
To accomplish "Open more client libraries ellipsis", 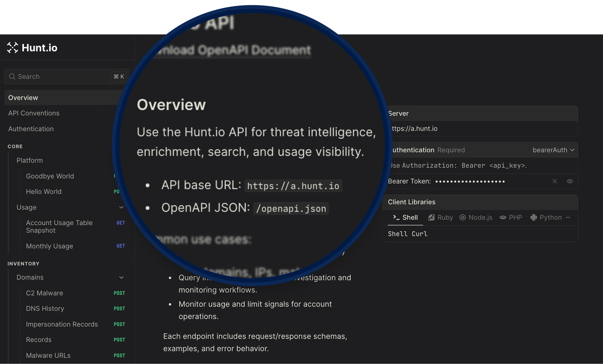I will coord(568,217).
